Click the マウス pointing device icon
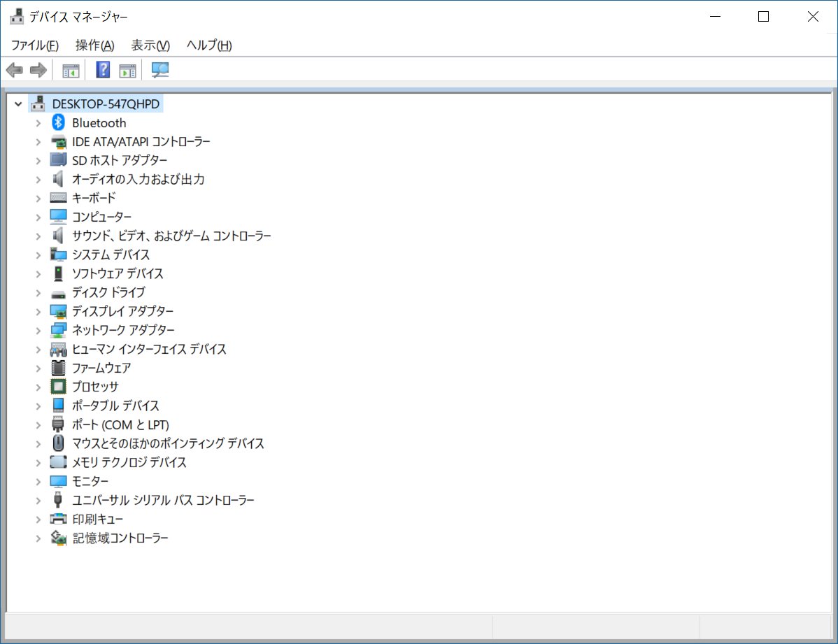This screenshot has height=644, width=838. 58,443
